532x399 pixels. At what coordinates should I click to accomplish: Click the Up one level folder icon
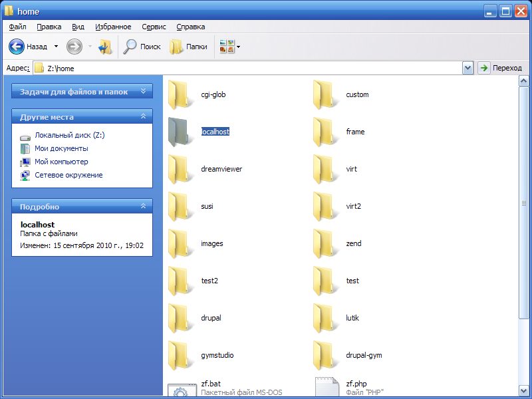105,47
